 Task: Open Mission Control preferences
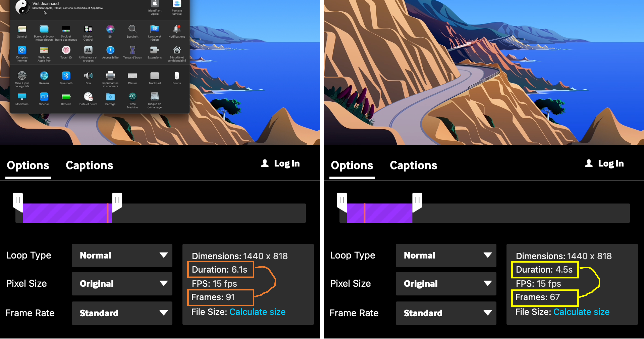(x=88, y=29)
